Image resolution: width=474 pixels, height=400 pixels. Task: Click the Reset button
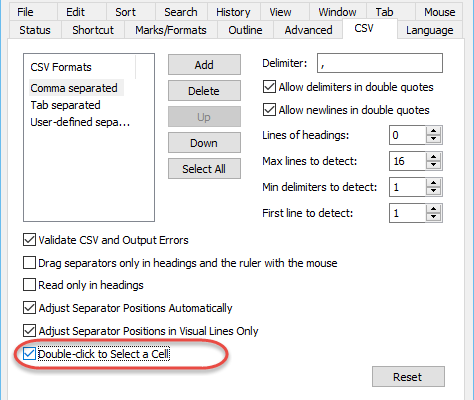(408, 377)
